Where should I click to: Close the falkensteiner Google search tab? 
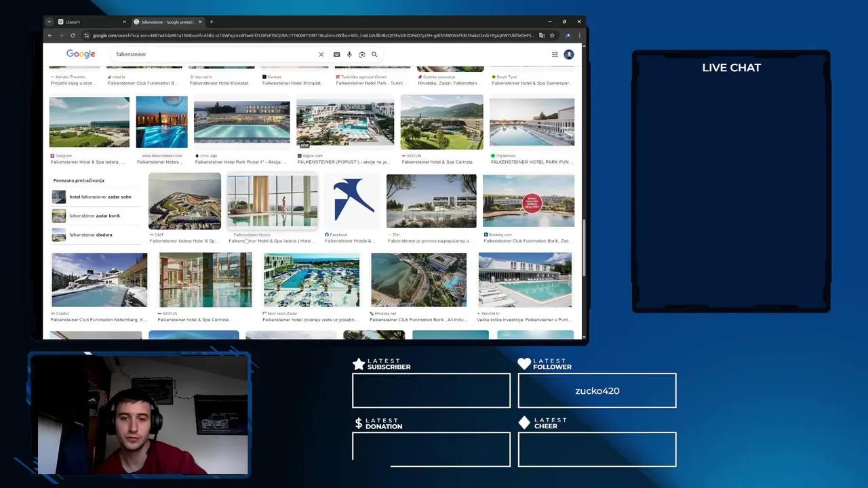pyautogui.click(x=200, y=22)
